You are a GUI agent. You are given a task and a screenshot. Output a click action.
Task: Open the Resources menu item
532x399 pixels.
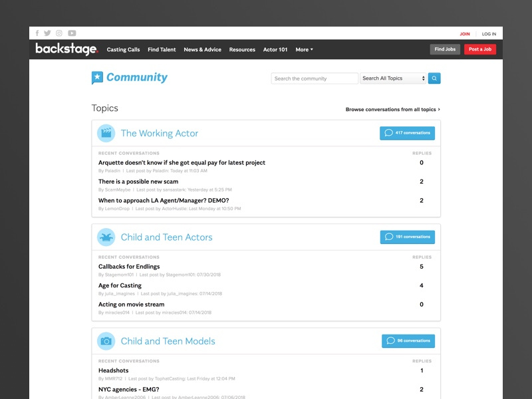242,49
